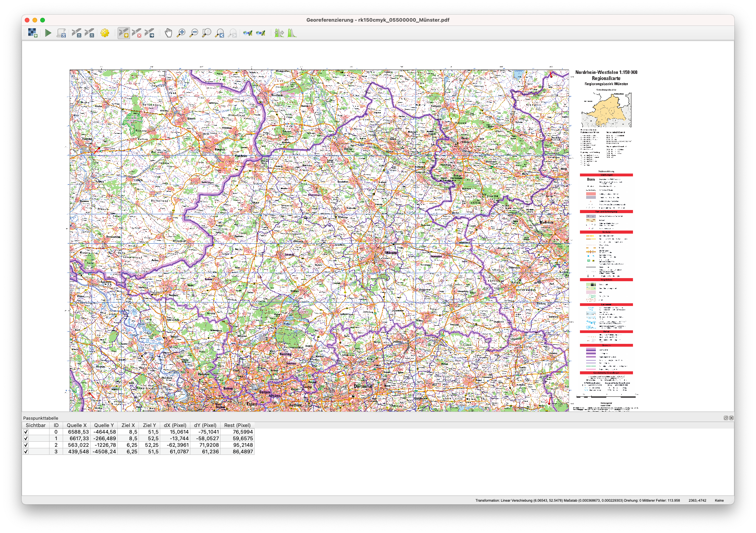Sort by Ziel X column header
Viewport: 756px width, 533px height.
pyautogui.click(x=128, y=425)
